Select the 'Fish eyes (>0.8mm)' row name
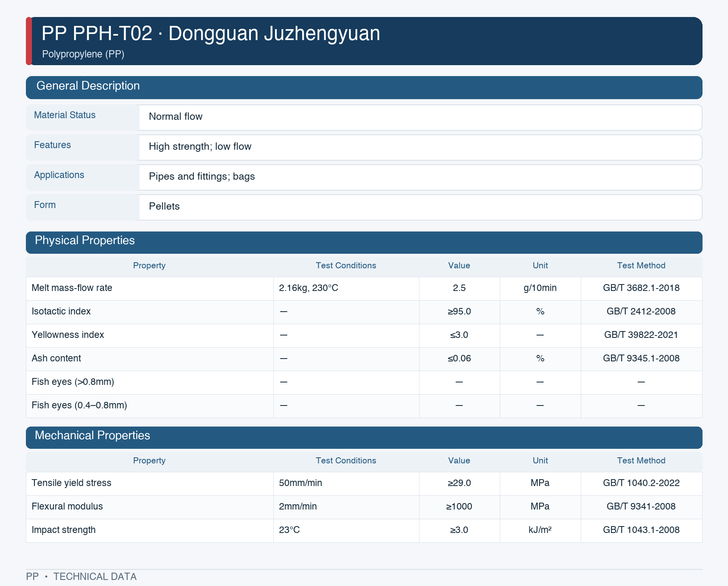The image size is (728, 586). point(73,382)
